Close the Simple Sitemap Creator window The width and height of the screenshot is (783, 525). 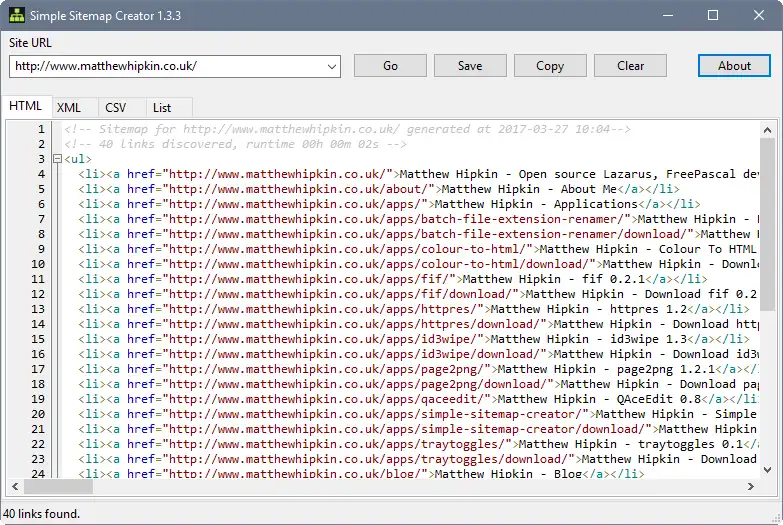pos(759,15)
